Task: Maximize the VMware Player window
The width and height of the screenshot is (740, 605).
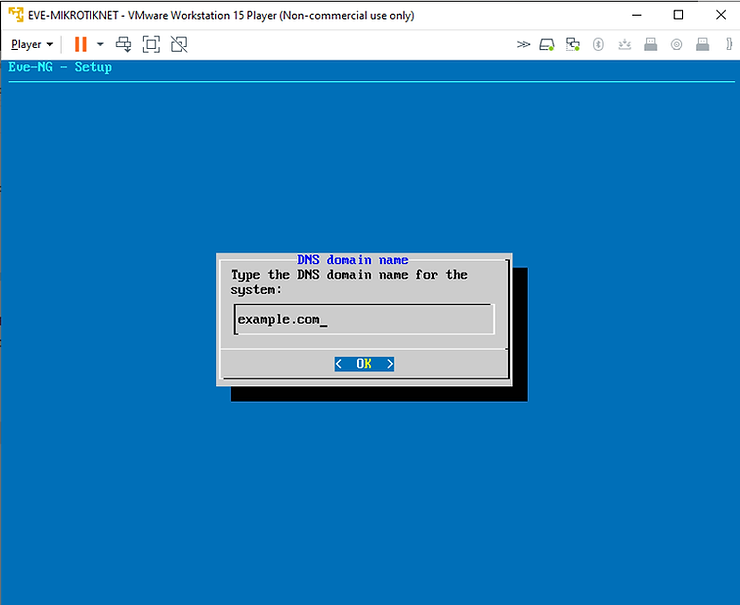Action: pyautogui.click(x=678, y=15)
